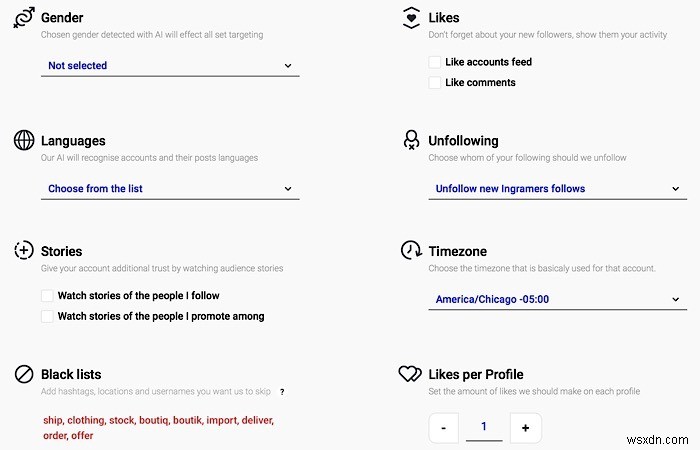
Task: Expand the Languages 'Choose from the list' dropdown
Action: click(x=171, y=188)
